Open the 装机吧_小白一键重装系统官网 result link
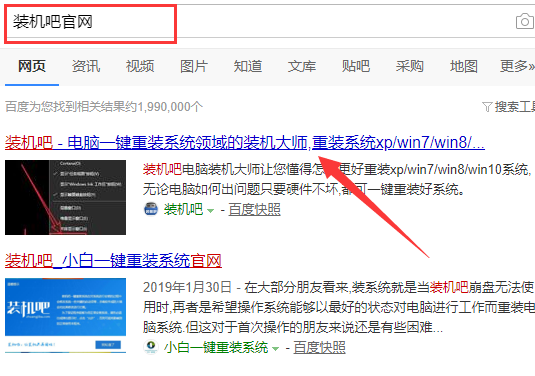Image resolution: width=535 pixels, height=376 pixels. pyautogui.click(x=113, y=261)
